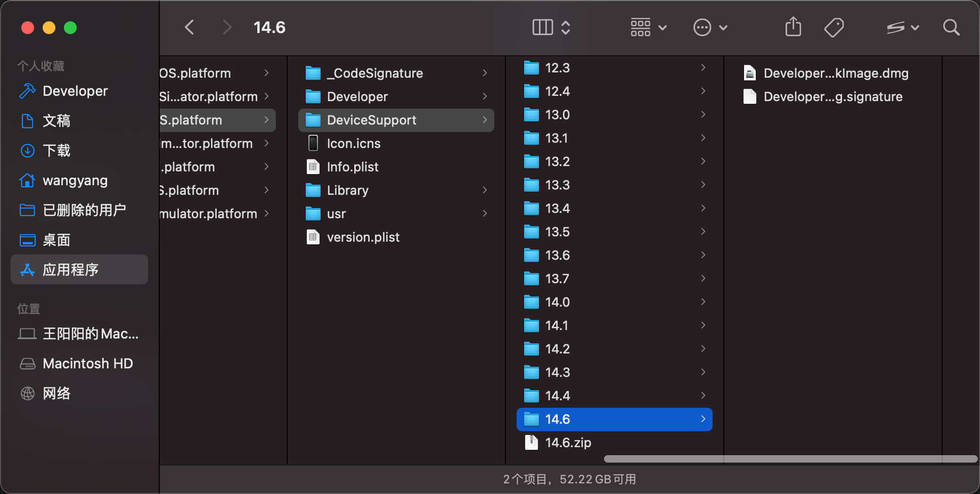980x494 pixels.
Task: Select the 14.6.zip archive
Action: [x=569, y=442]
